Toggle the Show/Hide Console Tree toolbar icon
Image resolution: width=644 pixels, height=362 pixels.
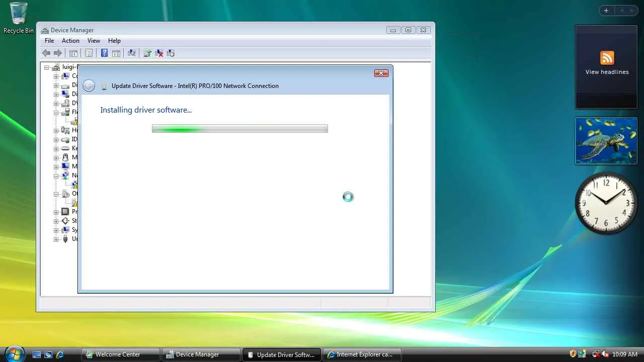click(73, 53)
